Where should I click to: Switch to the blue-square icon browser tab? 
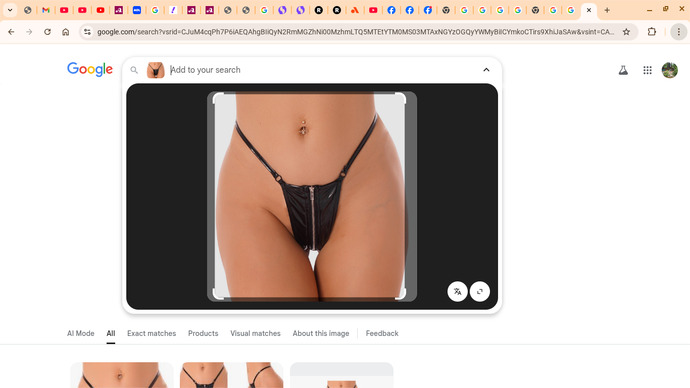(137, 10)
